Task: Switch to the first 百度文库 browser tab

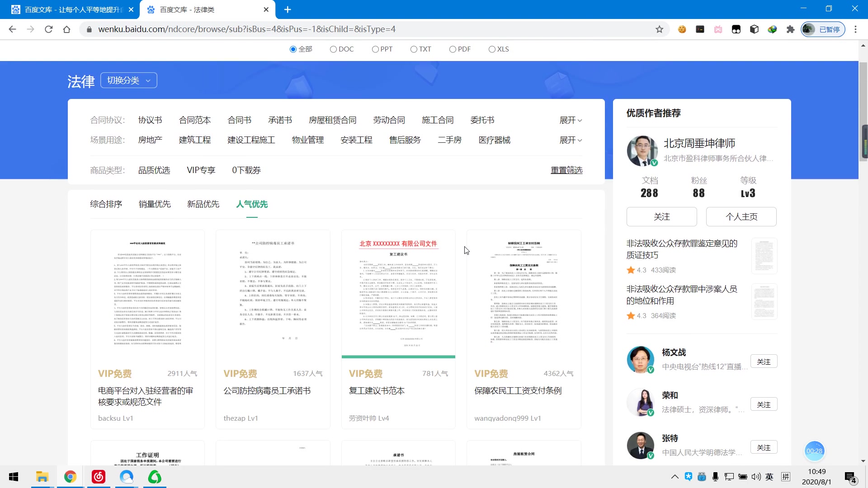Action: click(68, 9)
